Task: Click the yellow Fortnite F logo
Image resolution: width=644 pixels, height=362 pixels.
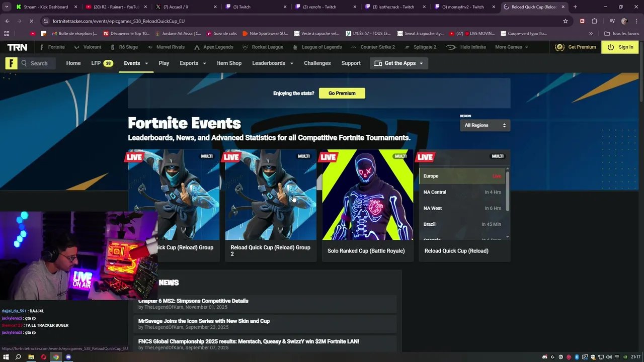Action: (11, 63)
